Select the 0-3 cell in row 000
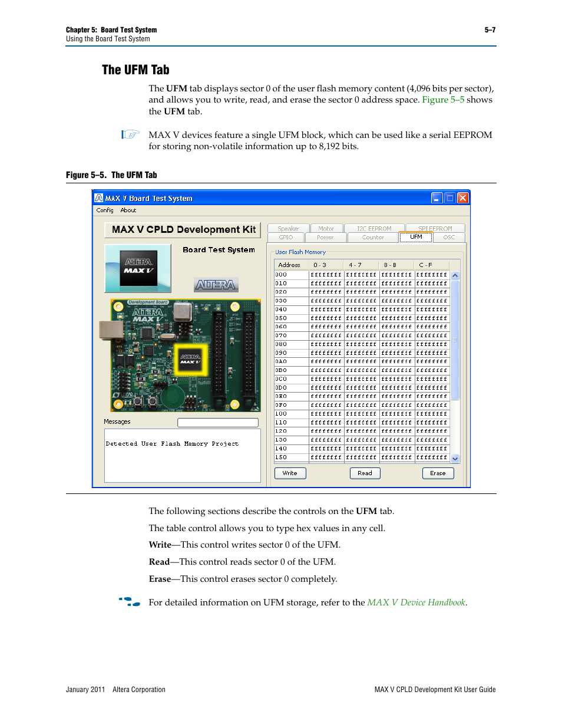Viewport: 562px width, 728px height. tap(326, 275)
